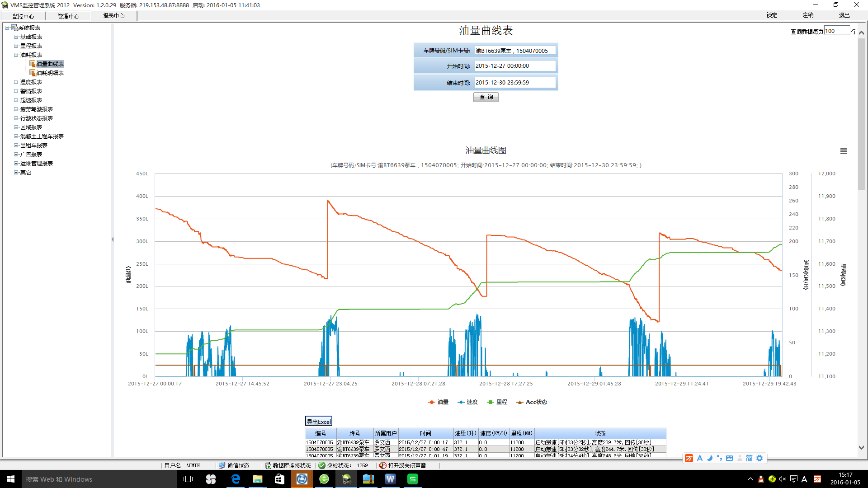Open Windows Store from the taskbar
This screenshot has height=488, width=868.
coord(280,479)
